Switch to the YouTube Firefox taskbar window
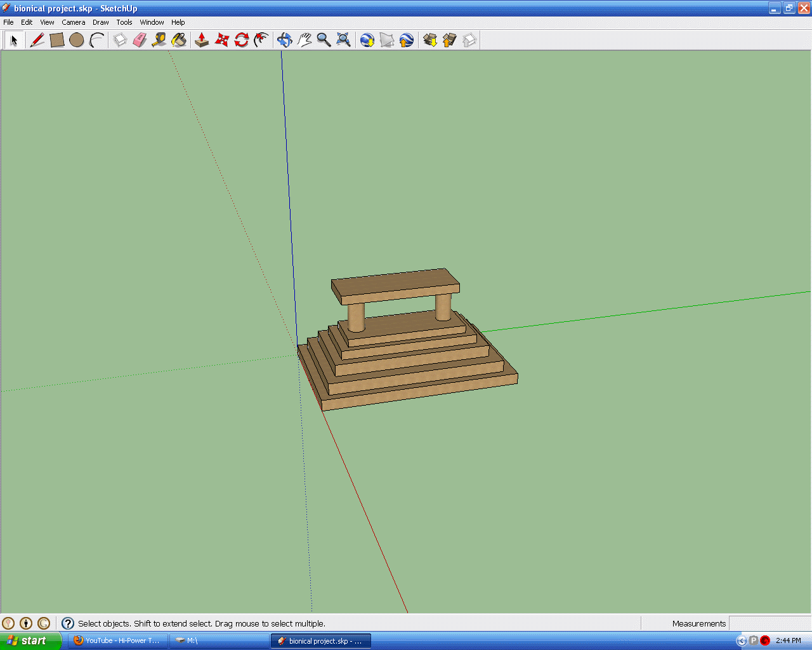Screen dimensions: 812x650 [x=117, y=640]
